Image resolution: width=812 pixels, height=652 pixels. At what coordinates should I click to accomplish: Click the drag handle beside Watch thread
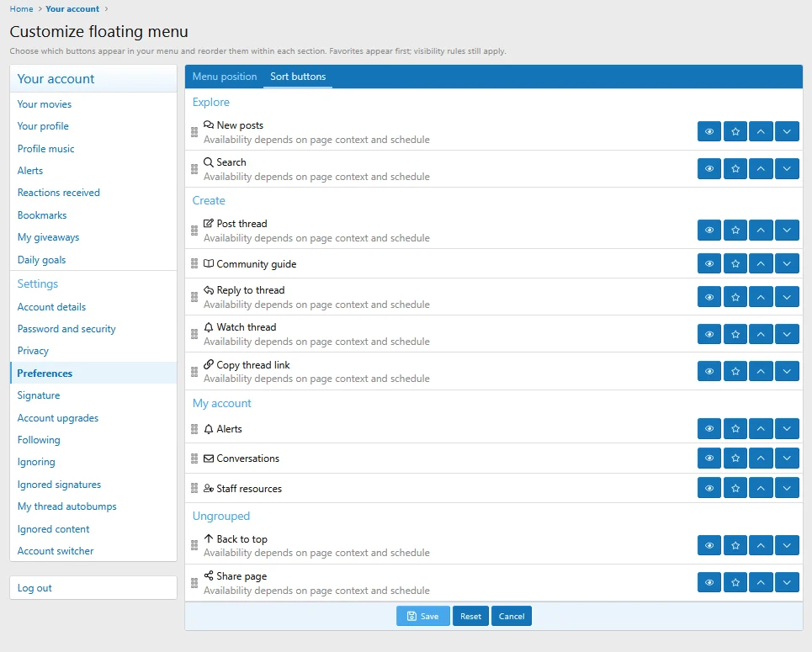tap(194, 335)
